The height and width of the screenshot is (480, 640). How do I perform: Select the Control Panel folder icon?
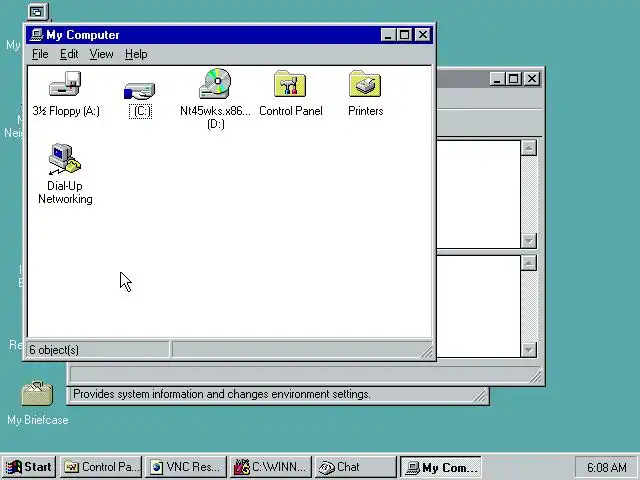point(290,84)
